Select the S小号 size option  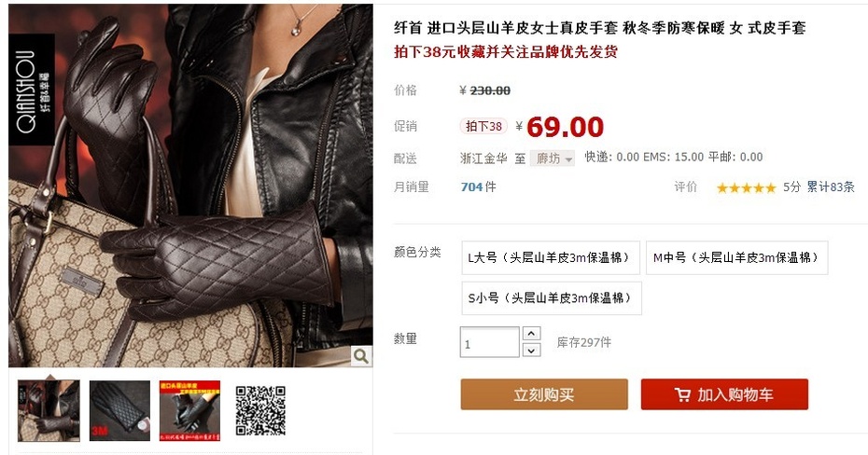pyautogui.click(x=552, y=298)
